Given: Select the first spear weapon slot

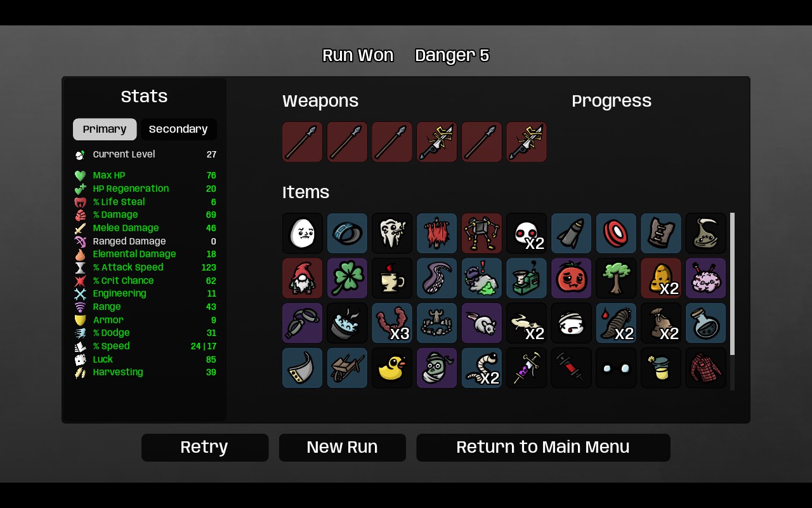Looking at the screenshot, I should pyautogui.click(x=303, y=142).
